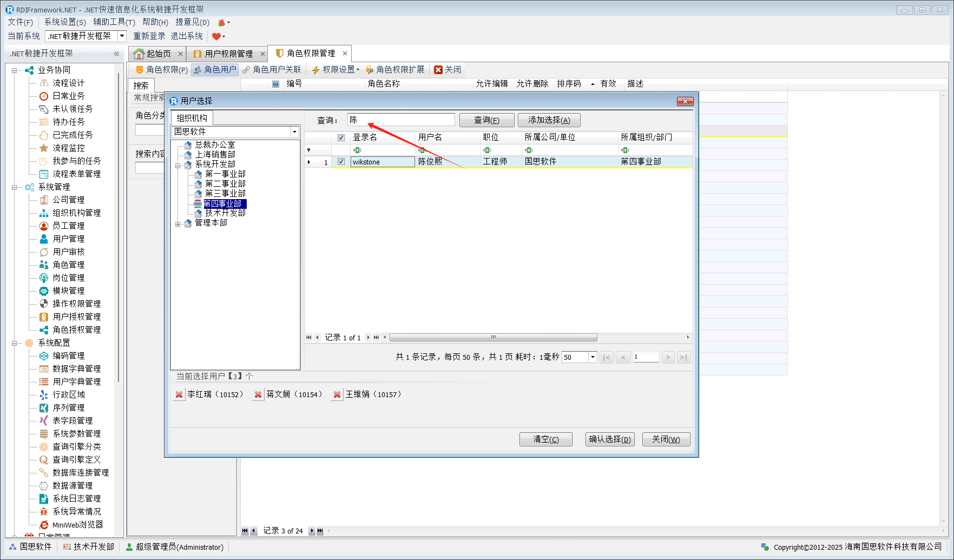This screenshot has height=560, width=954.
Task: Remove selected user 李红瑞 with red X
Action: pos(179,395)
